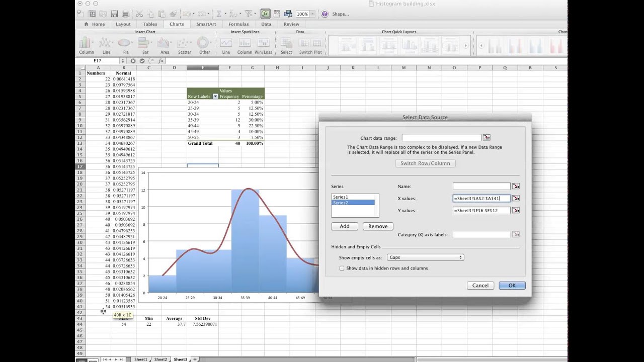Click the Filter funnel icon
644x362 pixels.
point(248,14)
